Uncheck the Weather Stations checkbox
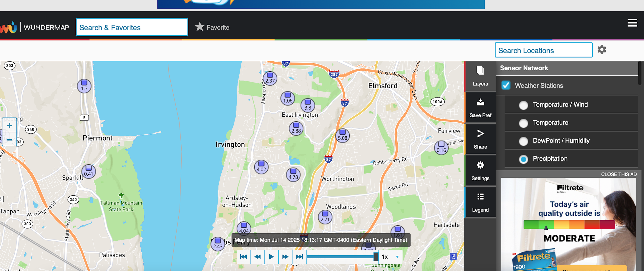 [x=506, y=85]
